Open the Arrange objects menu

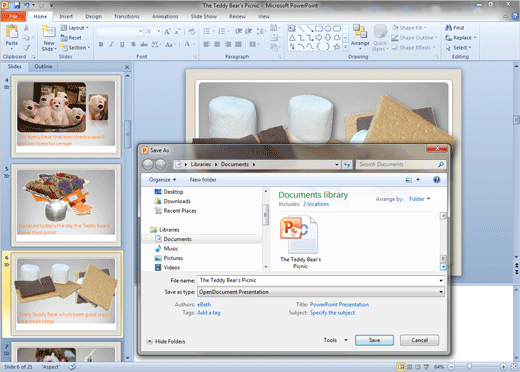[x=360, y=37]
